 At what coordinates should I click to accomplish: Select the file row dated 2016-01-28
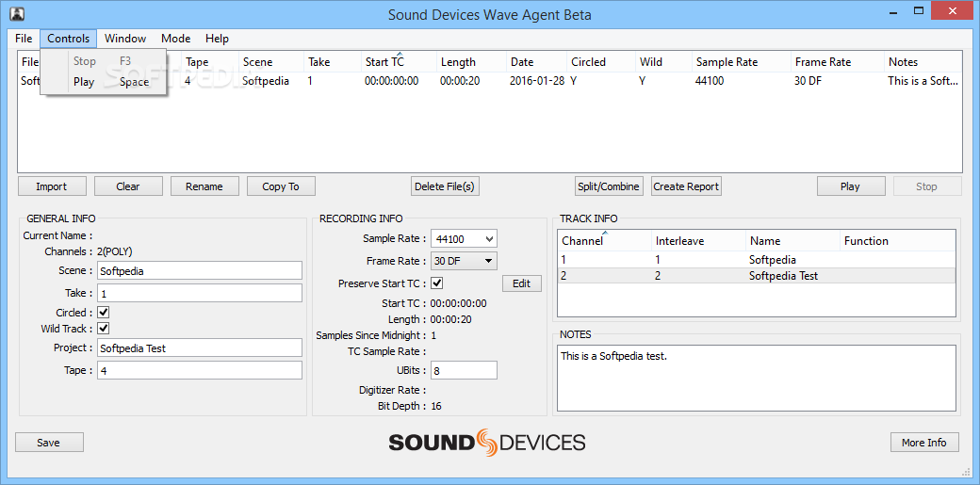490,81
